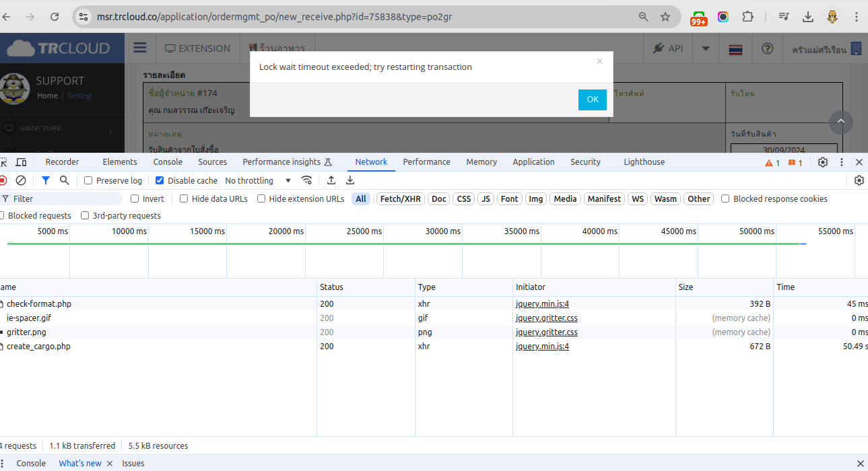Filter requests by Fetch/XHR
The width and height of the screenshot is (868, 471).
[x=400, y=198]
